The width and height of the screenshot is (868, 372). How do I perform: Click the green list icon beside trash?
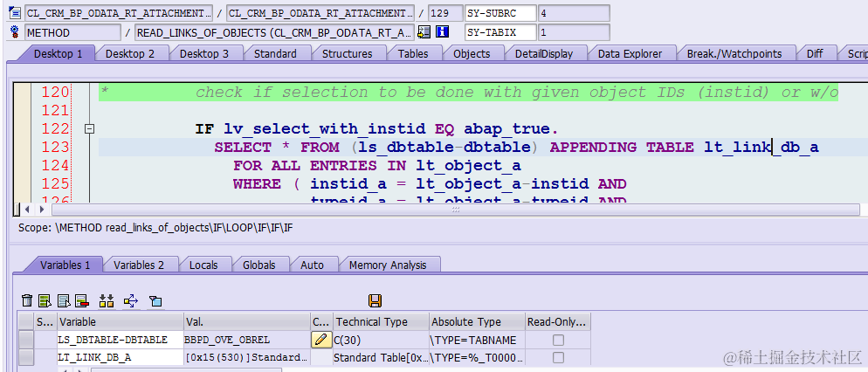pos(45,301)
